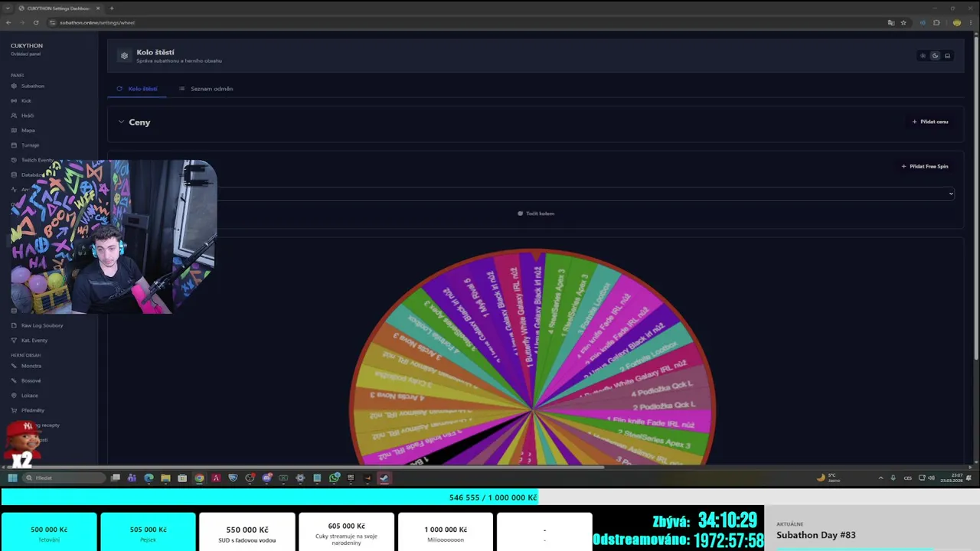Select the CUKYTHON Settings Dashboard browser tab
The height and width of the screenshot is (551, 980).
pos(58,8)
